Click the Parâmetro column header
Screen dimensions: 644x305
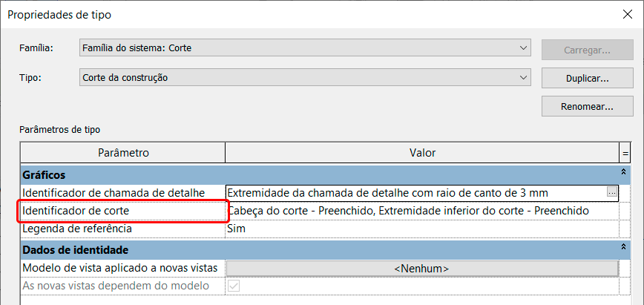(x=123, y=154)
